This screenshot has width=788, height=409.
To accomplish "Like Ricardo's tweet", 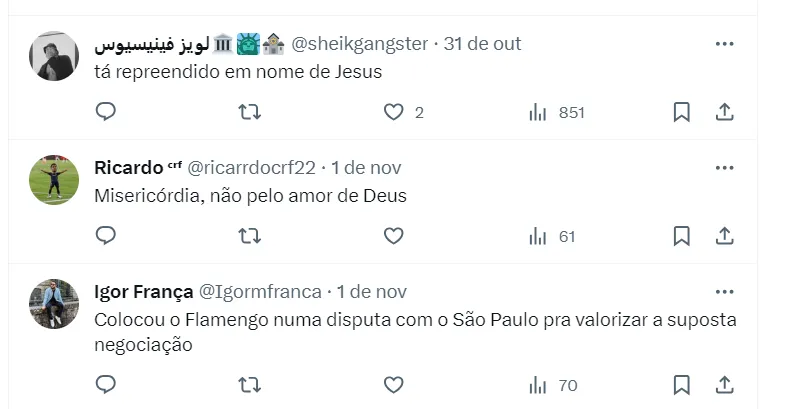I will click(x=394, y=236).
